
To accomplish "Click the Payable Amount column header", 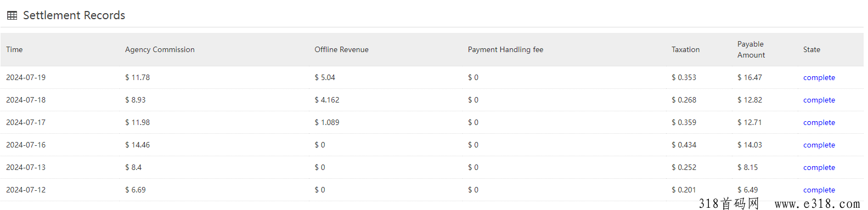I will coord(751,49).
